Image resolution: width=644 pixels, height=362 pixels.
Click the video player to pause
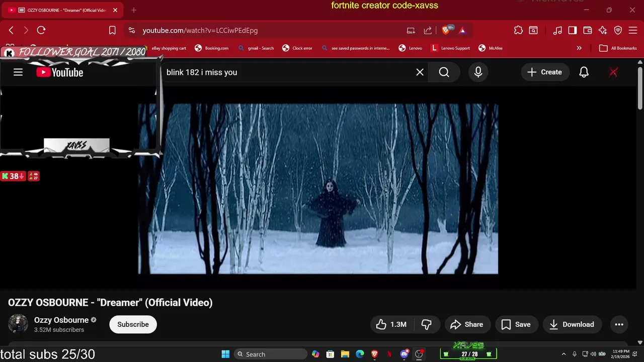point(318,189)
